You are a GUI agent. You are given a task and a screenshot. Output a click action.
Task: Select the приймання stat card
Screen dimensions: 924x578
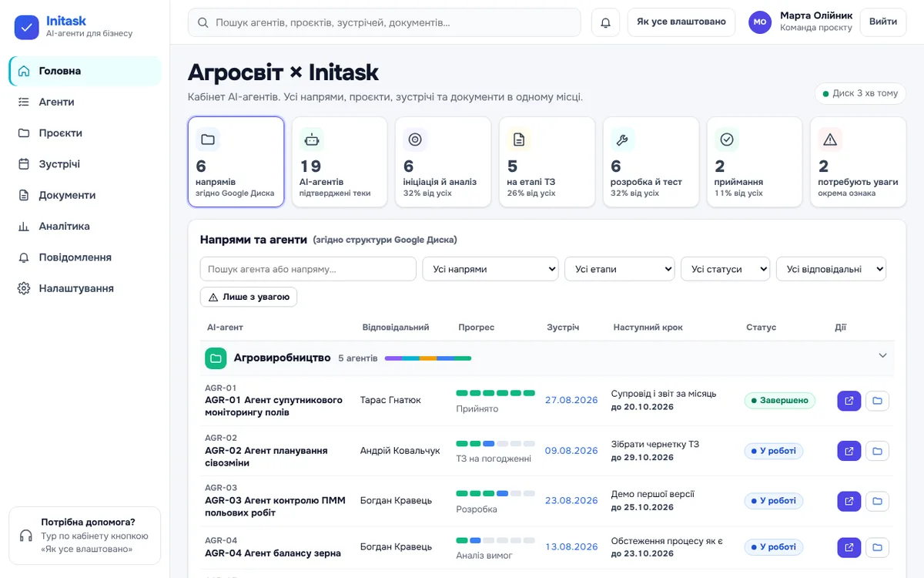point(755,162)
